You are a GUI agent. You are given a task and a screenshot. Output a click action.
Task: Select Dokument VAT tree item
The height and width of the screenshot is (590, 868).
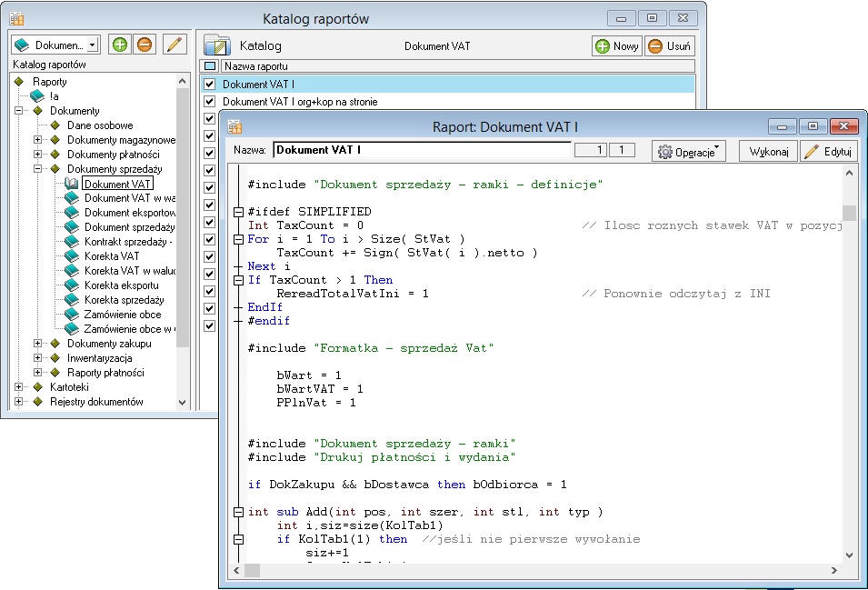click(117, 184)
